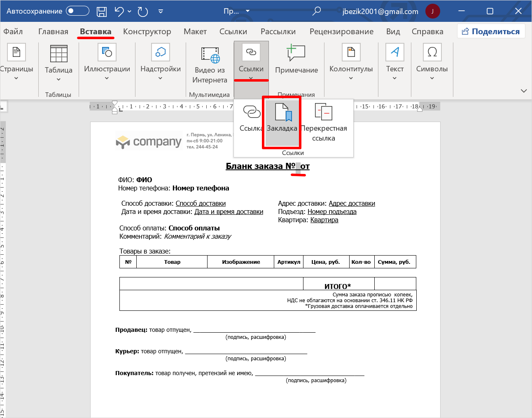Click the Примечание comment icon
Viewport: 532px width, 418px height.
click(x=296, y=53)
